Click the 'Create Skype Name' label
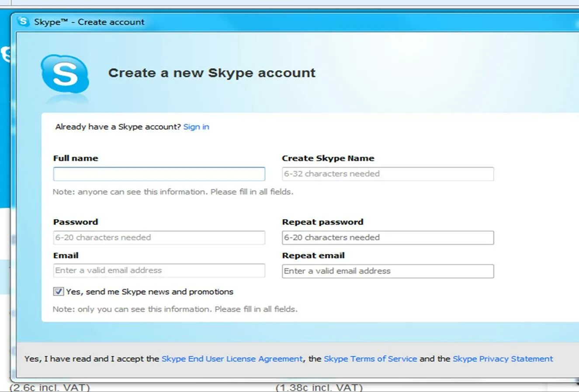Screen dimensions: 579x392 click(328, 158)
